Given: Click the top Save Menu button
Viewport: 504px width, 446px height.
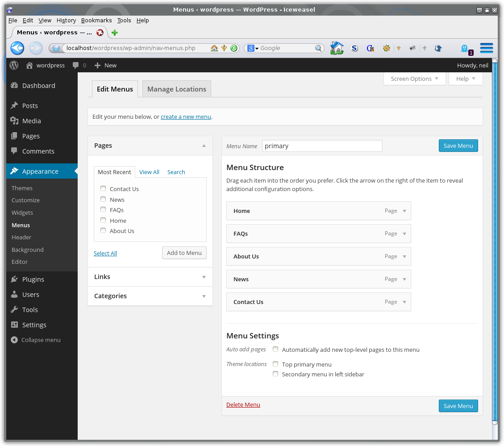Looking at the screenshot, I should [x=458, y=146].
